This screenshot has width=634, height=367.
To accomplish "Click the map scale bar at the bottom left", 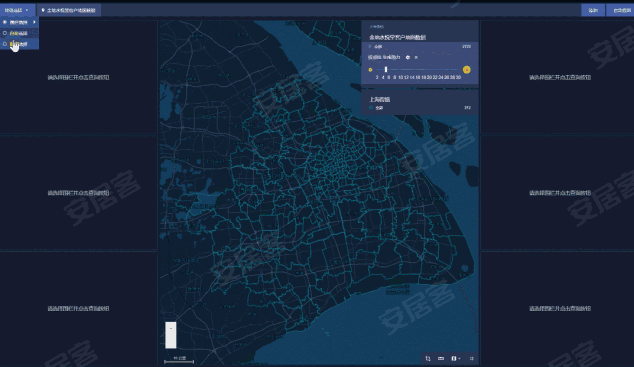I will pos(179,360).
